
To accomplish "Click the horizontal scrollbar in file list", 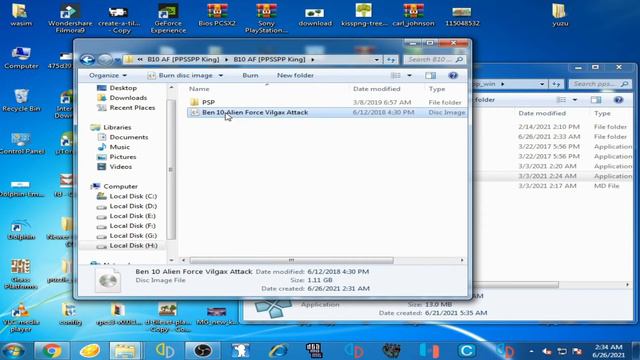I will [x=291, y=260].
